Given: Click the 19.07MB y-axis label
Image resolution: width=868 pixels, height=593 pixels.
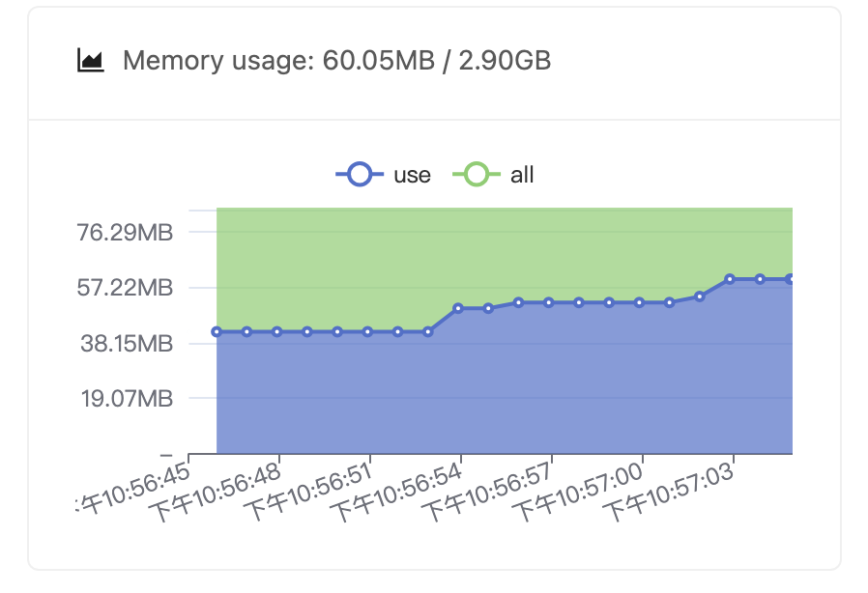Looking at the screenshot, I should click(x=128, y=398).
